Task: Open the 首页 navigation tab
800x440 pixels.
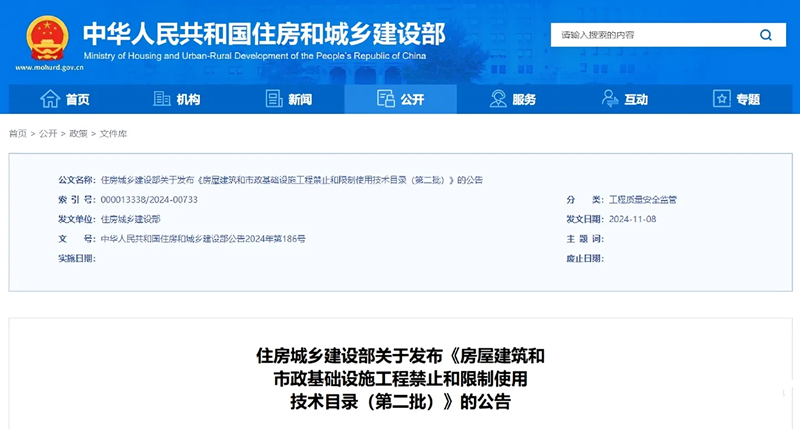Action: [77, 100]
